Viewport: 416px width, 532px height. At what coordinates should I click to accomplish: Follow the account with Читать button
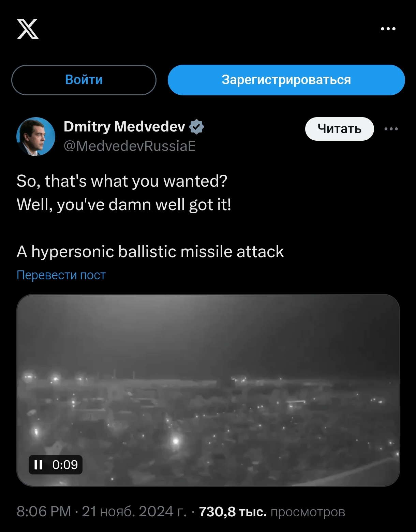(339, 129)
